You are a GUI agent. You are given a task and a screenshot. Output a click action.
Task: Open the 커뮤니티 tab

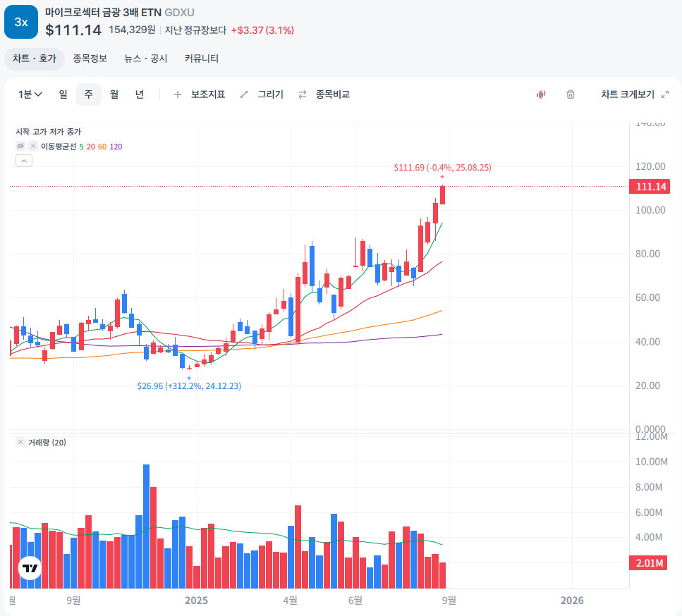202,58
